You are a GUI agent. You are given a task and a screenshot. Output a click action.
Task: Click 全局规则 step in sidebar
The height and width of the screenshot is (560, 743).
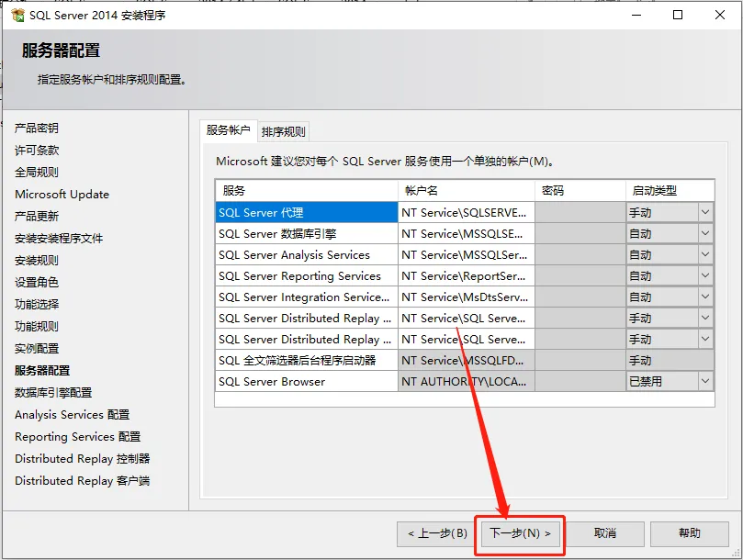(x=37, y=172)
